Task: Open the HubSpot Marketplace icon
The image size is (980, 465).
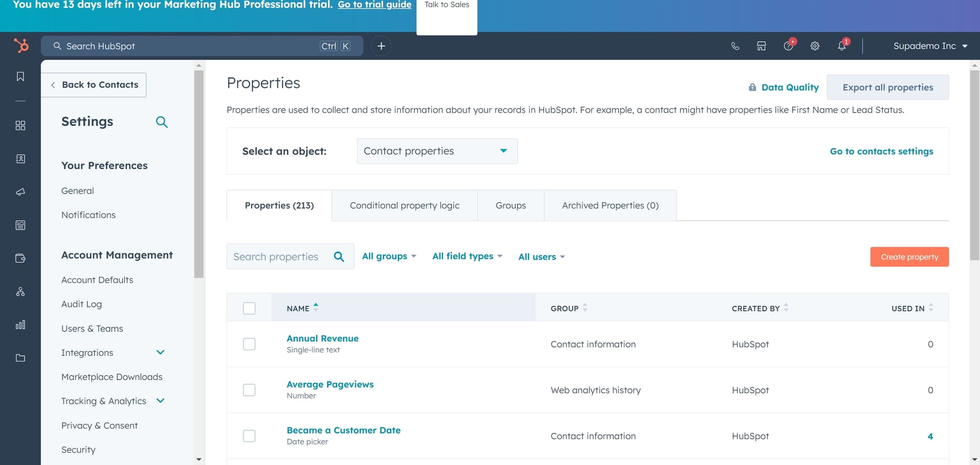Action: tap(761, 46)
